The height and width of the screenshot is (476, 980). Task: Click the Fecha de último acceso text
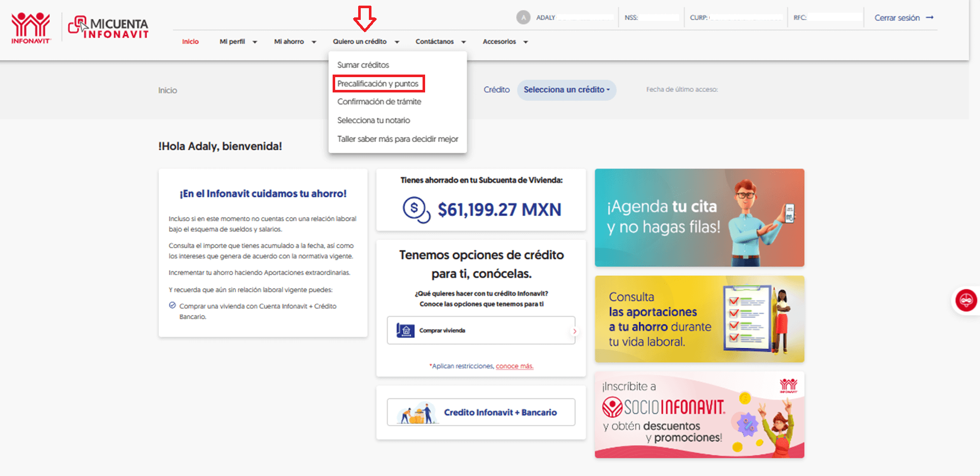(x=682, y=89)
